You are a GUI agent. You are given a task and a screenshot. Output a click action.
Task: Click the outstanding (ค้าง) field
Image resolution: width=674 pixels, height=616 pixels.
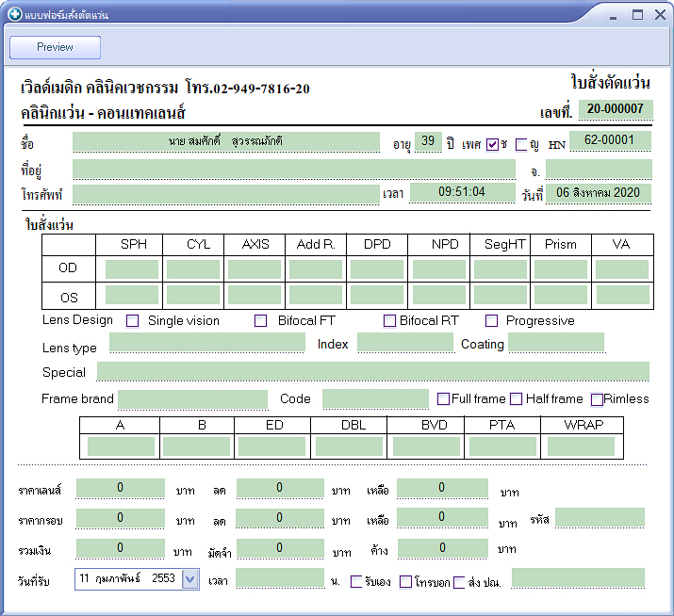(443, 548)
